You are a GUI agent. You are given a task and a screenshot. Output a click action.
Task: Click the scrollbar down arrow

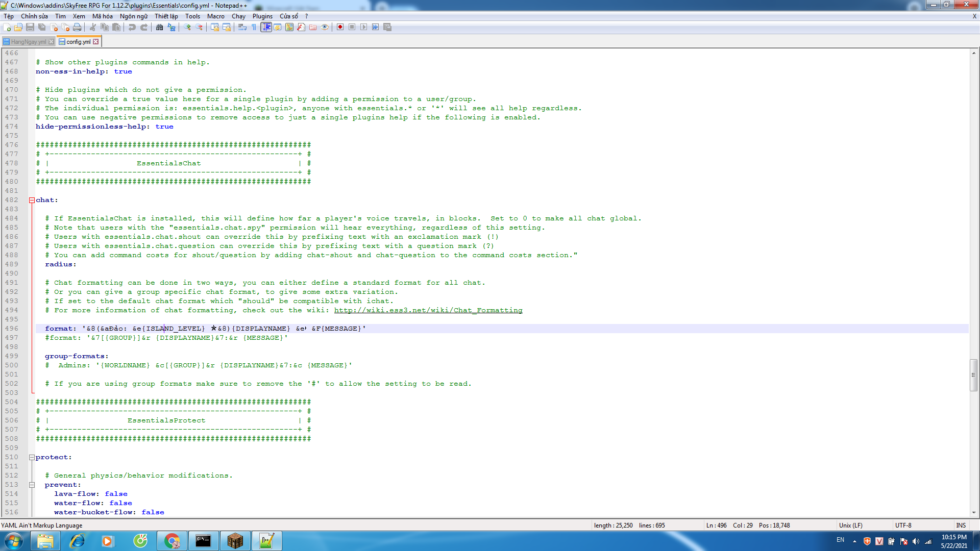point(974,512)
